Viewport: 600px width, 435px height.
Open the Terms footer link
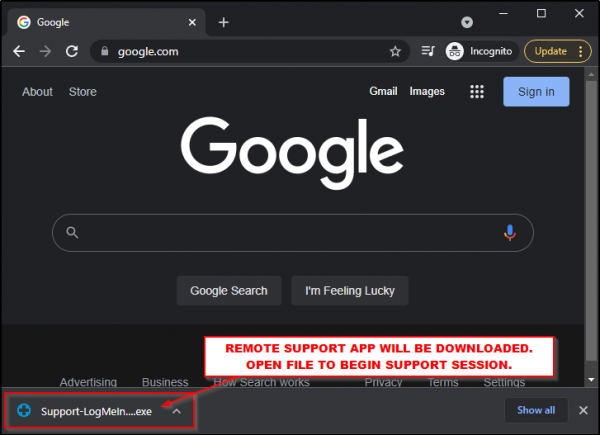(443, 382)
